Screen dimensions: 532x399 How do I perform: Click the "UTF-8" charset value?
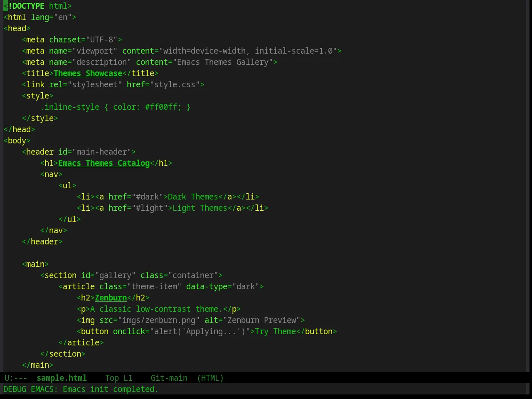pyautogui.click(x=101, y=39)
